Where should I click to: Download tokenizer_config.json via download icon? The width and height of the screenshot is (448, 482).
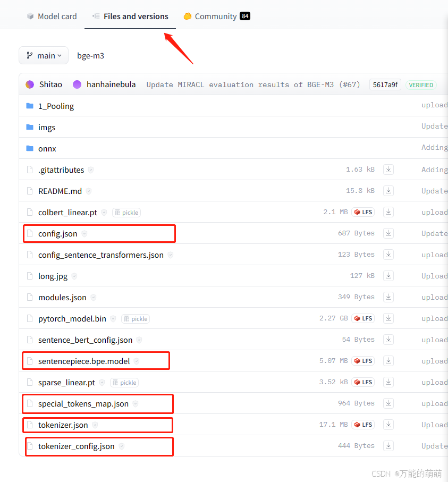(x=388, y=446)
